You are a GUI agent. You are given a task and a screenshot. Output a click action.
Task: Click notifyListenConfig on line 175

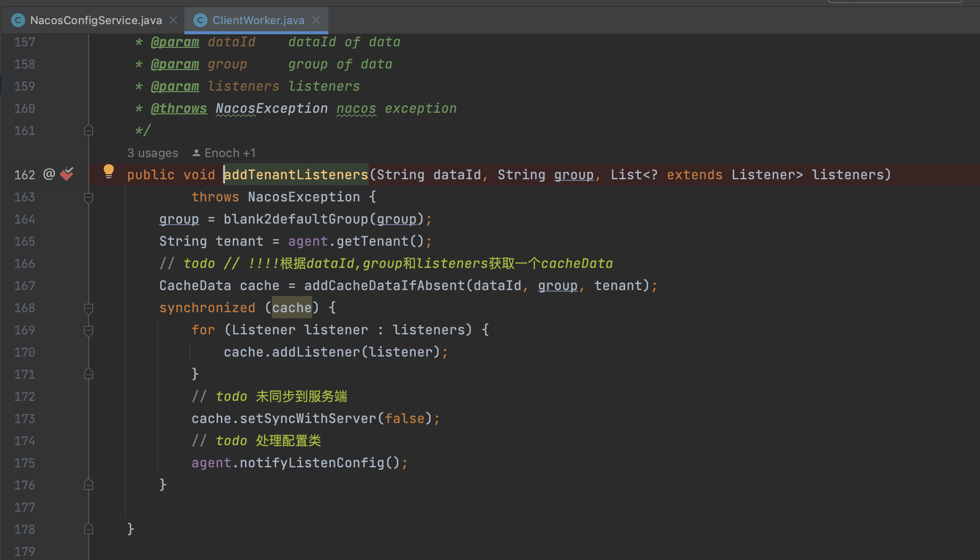click(312, 463)
